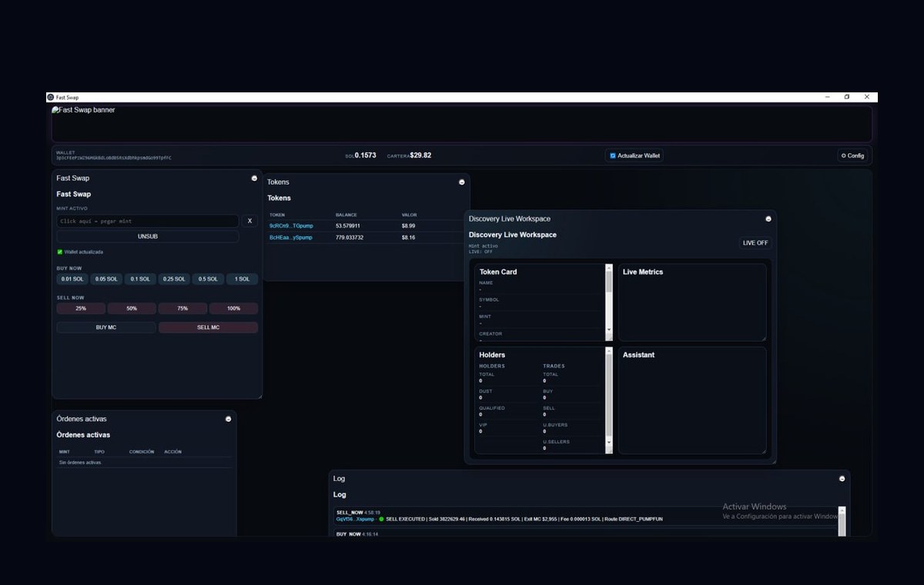Screen dimensions: 924x585
Task: Buy 0.1 SOL now
Action: point(140,279)
